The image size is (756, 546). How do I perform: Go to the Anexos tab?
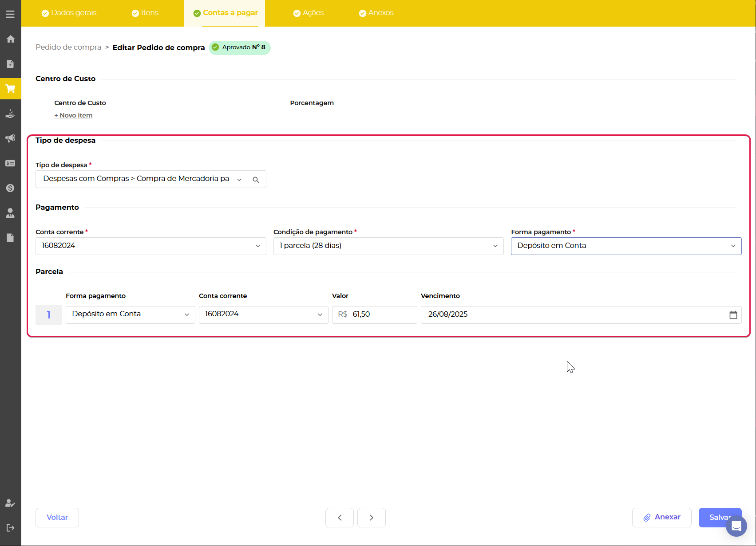pos(376,13)
